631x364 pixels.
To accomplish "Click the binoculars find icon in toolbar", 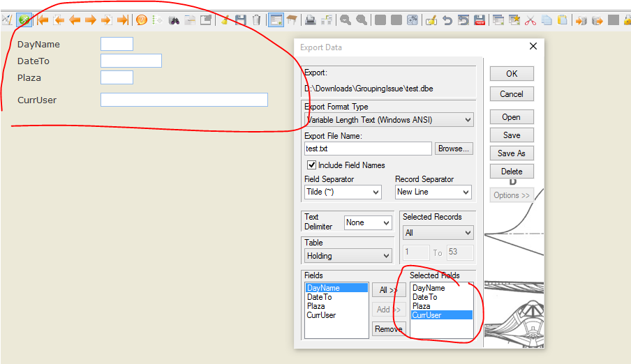I will click(174, 20).
